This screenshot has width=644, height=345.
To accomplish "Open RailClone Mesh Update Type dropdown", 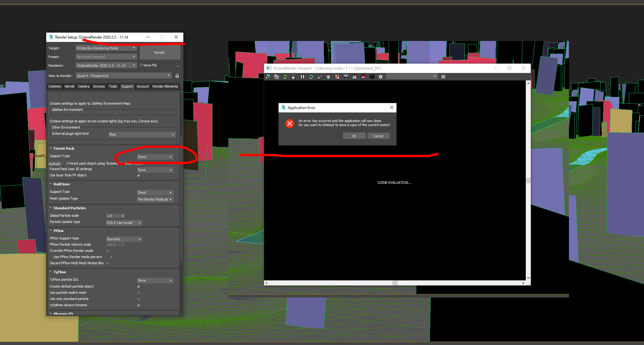I will click(155, 199).
